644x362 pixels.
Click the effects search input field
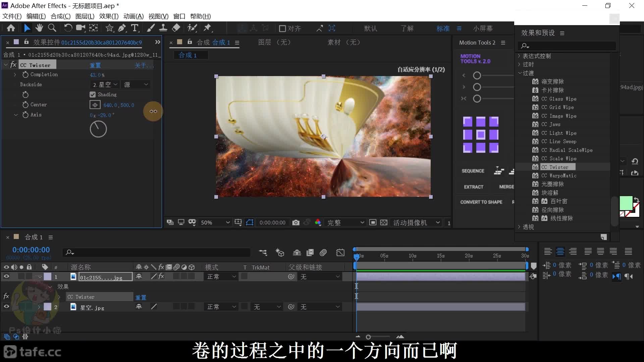(568, 46)
